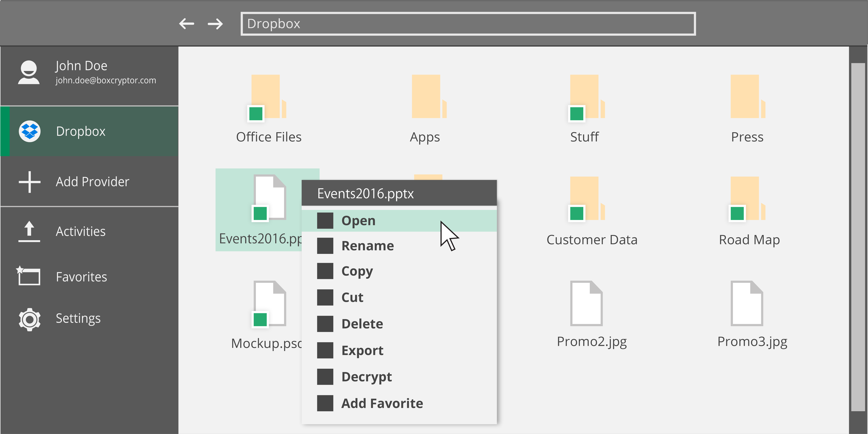
Task: Click the Activities upload arrow icon
Action: pyautogui.click(x=29, y=231)
